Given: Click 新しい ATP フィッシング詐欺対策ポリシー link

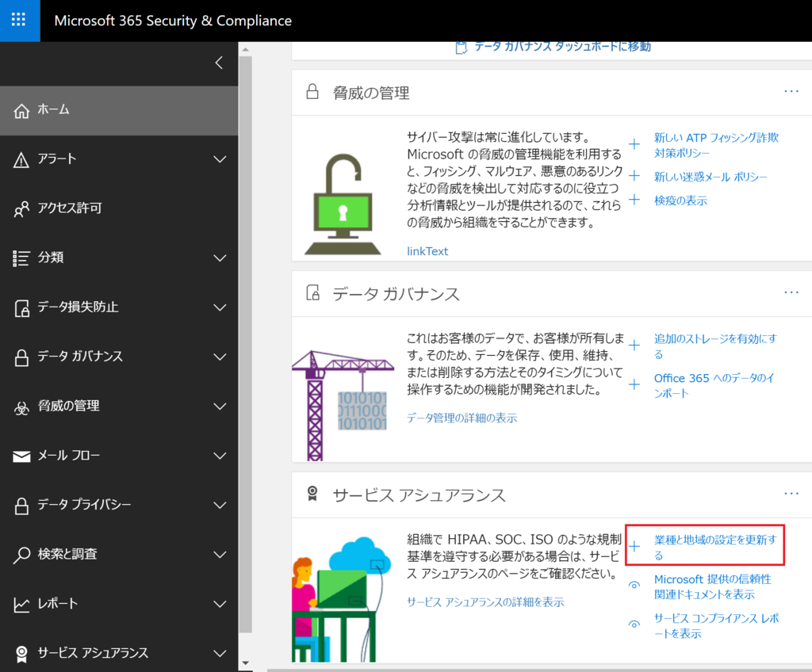Looking at the screenshot, I should coord(716,146).
